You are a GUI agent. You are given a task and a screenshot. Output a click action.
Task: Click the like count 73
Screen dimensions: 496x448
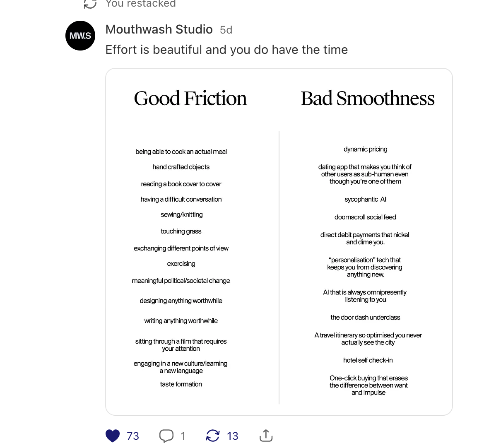pos(133,436)
